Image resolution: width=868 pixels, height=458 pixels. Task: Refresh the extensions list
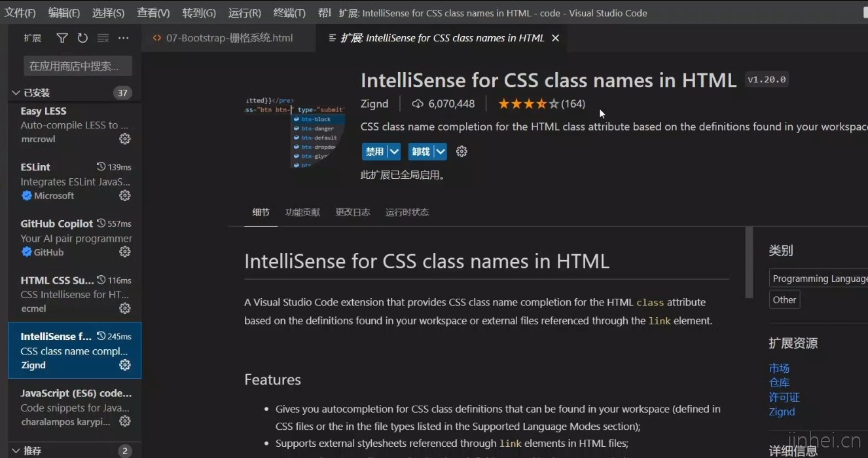[x=82, y=38]
